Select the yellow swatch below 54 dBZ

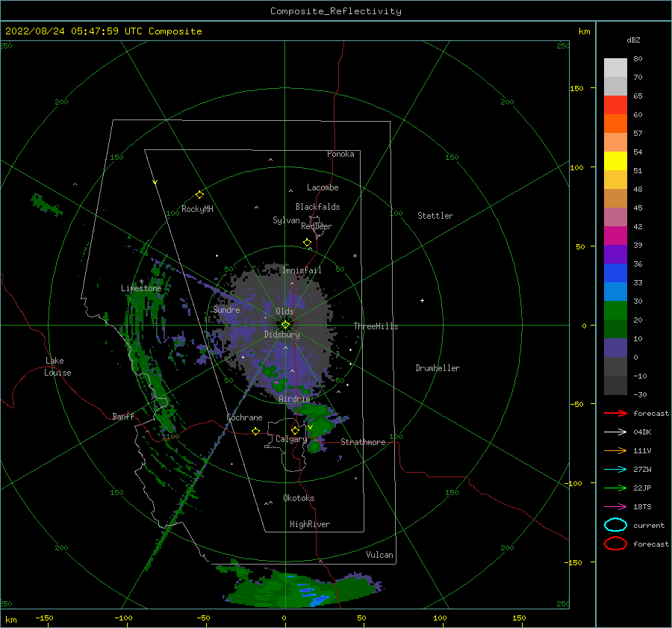615,161
